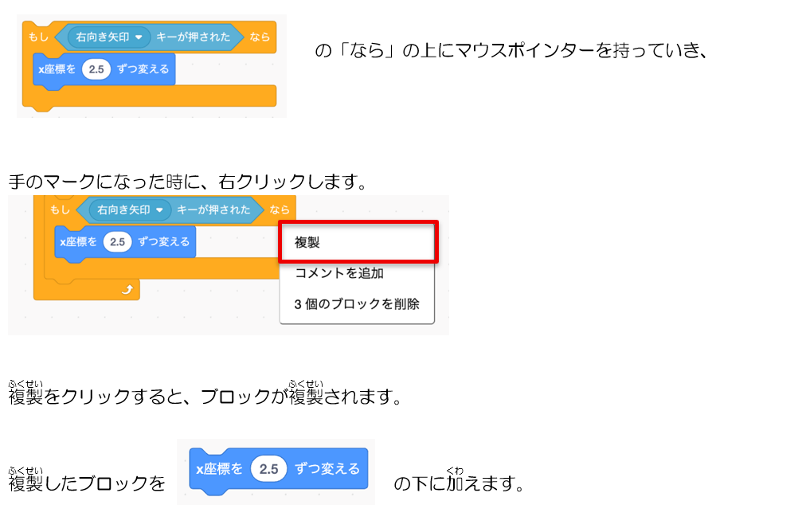Click 2.5 value field in bottom x座標 block
This screenshot has width=802, height=532.
point(268,468)
